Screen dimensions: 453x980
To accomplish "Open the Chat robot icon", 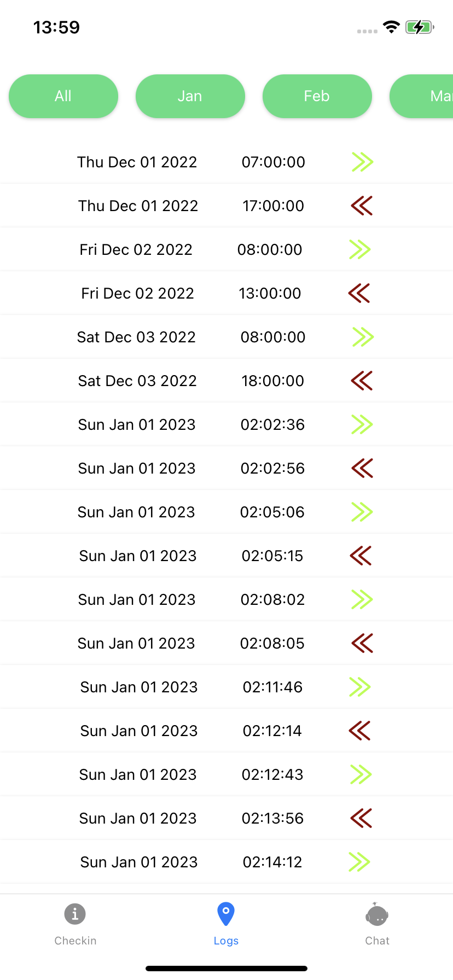I will click(377, 914).
